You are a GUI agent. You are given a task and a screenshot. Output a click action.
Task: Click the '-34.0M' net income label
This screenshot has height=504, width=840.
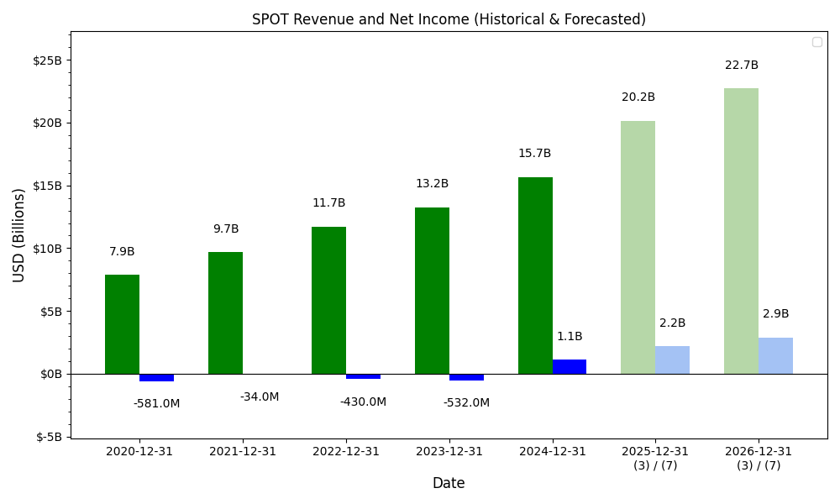click(x=260, y=396)
